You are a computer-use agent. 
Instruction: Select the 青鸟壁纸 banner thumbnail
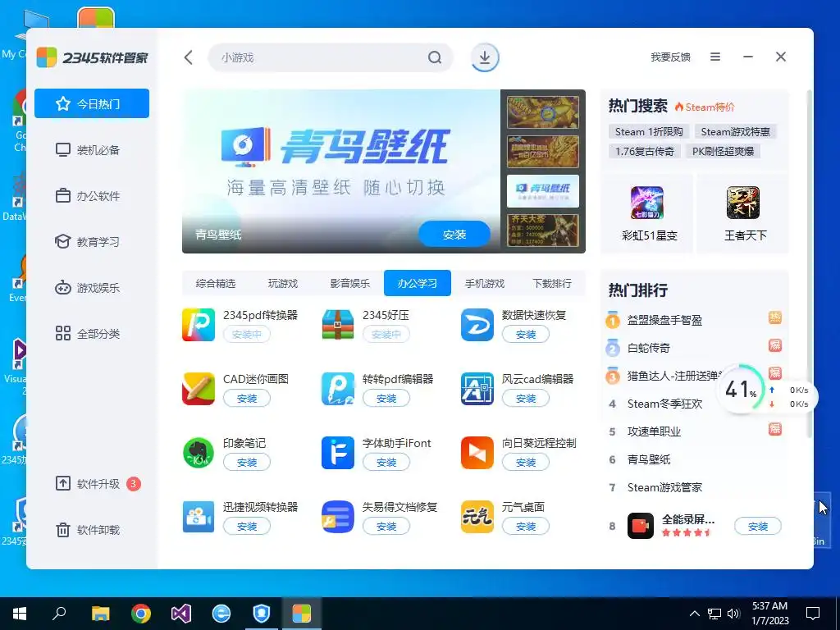[543, 191]
